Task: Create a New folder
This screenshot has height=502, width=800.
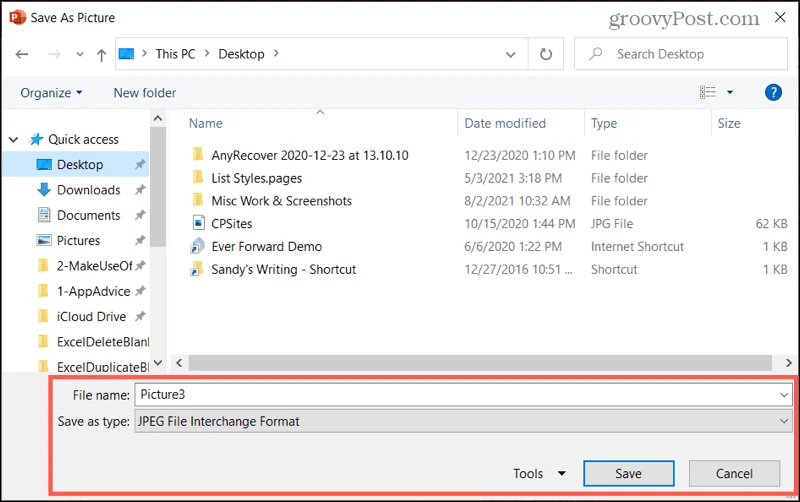Action: click(145, 93)
